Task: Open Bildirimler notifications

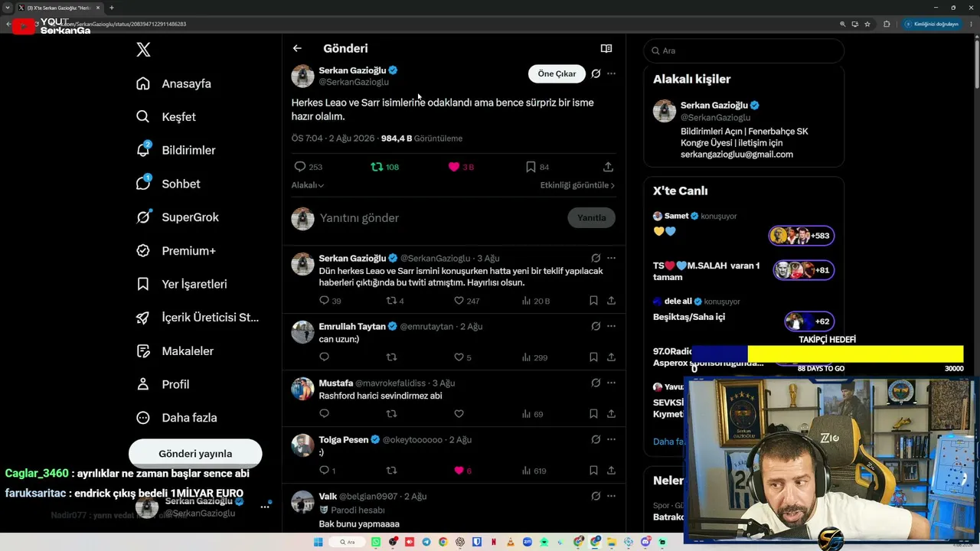Action: [x=176, y=150]
